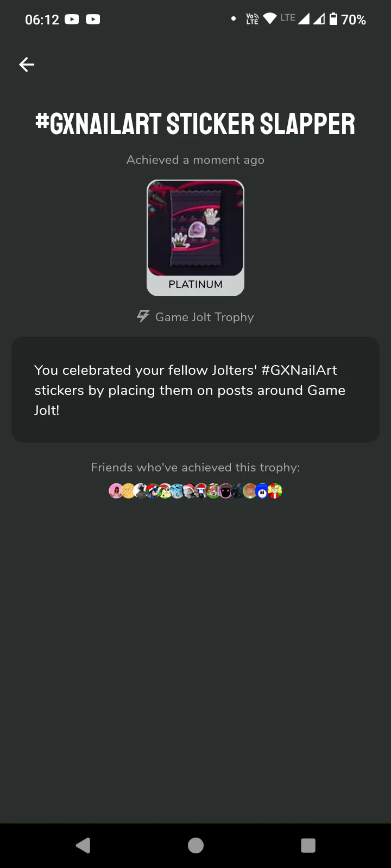Open the pink-background girl friend avatar
391x868 pixels.
tap(116, 491)
